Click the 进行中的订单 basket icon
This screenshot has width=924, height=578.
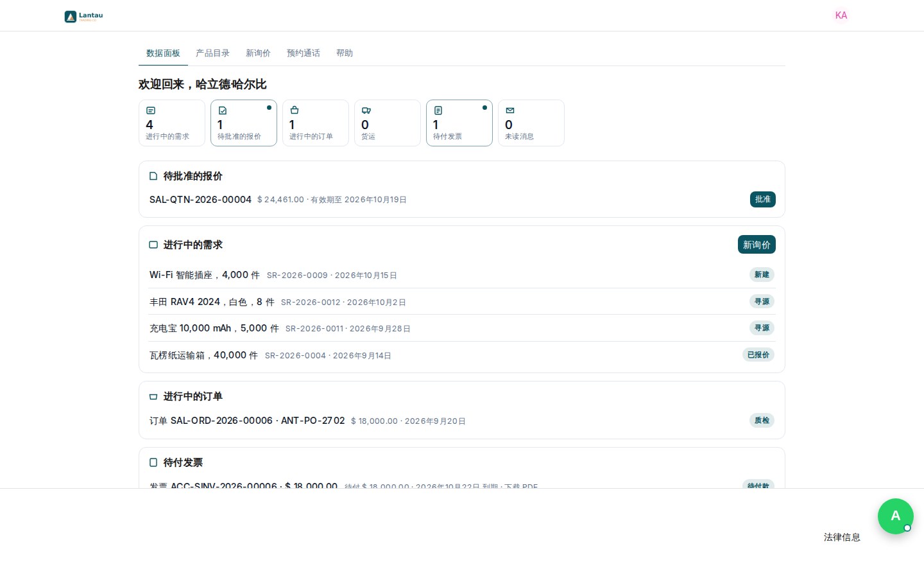click(295, 110)
